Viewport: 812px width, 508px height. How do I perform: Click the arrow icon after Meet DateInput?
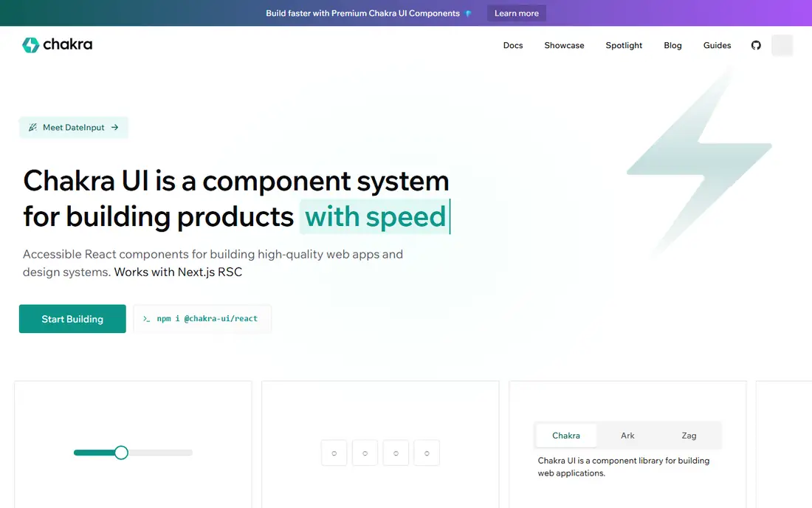pyautogui.click(x=115, y=128)
